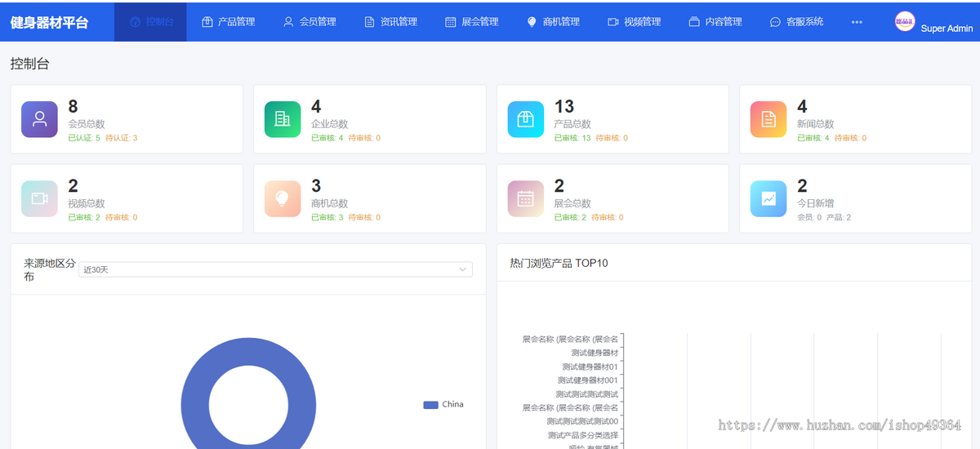Click chart label 测试测试测试测试00
Image resolution: width=980 pixels, height=449 pixels.
tap(582, 421)
